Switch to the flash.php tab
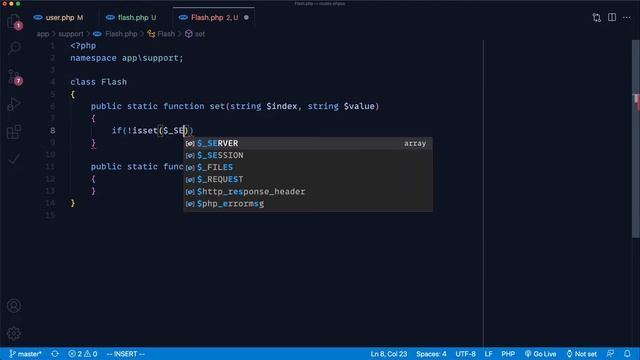The image size is (640, 360). (133, 18)
